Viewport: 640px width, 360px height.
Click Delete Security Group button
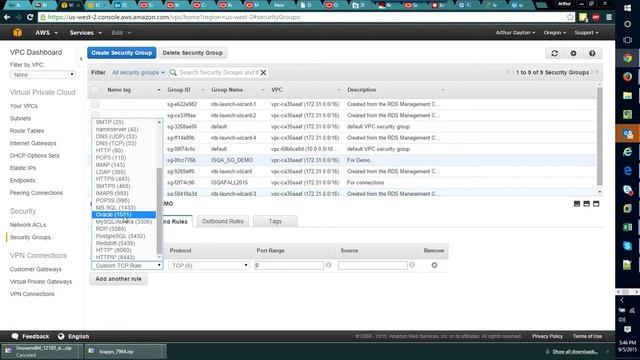pos(192,53)
